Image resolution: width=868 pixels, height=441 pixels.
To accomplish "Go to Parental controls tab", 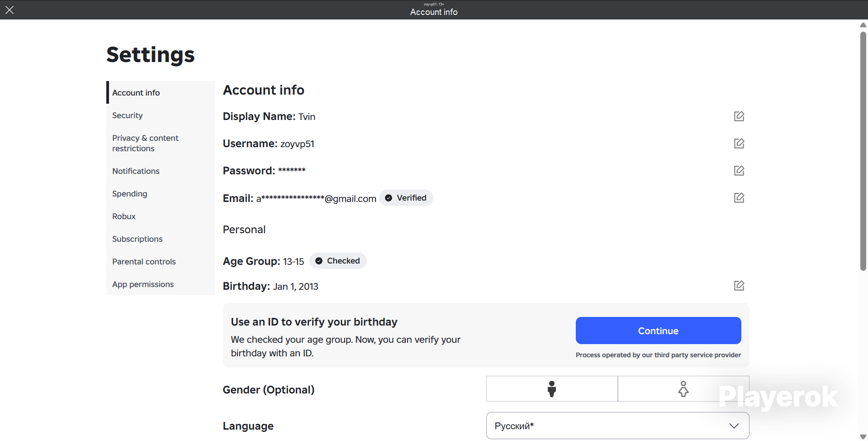I will click(161, 262).
